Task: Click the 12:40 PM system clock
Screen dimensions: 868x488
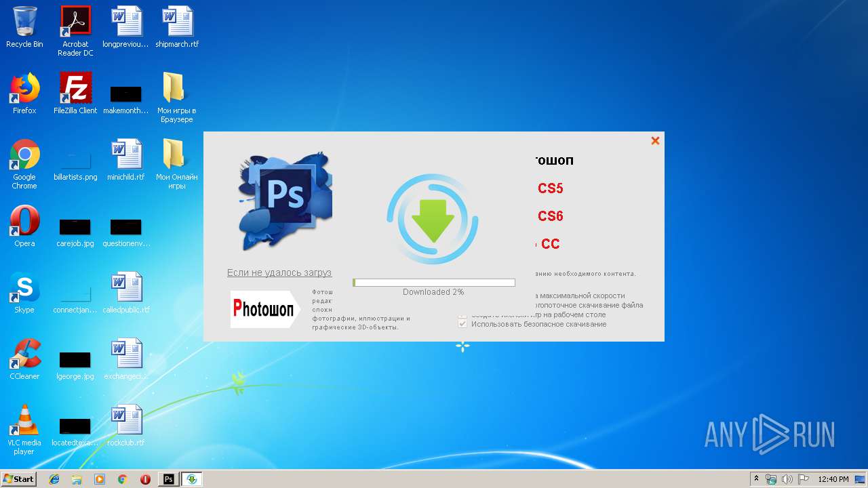Action: (833, 479)
